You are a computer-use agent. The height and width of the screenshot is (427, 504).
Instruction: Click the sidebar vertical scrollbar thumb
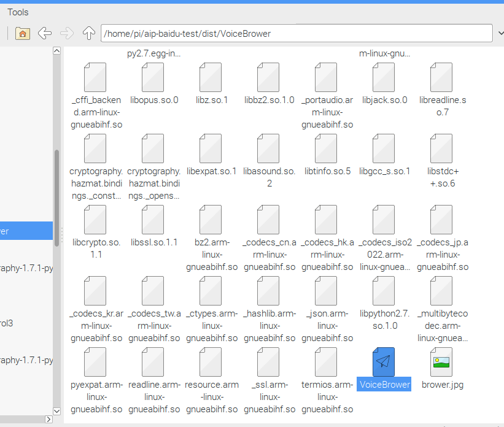(56, 198)
